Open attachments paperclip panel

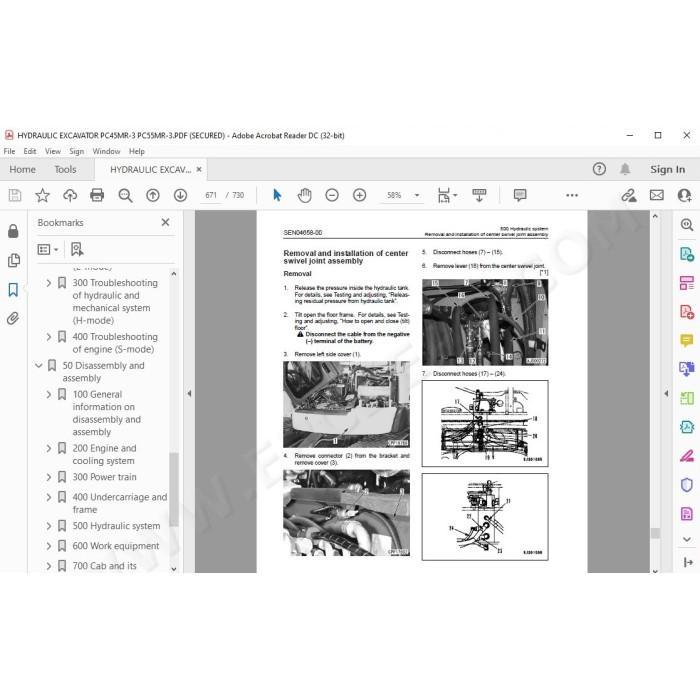tap(13, 318)
